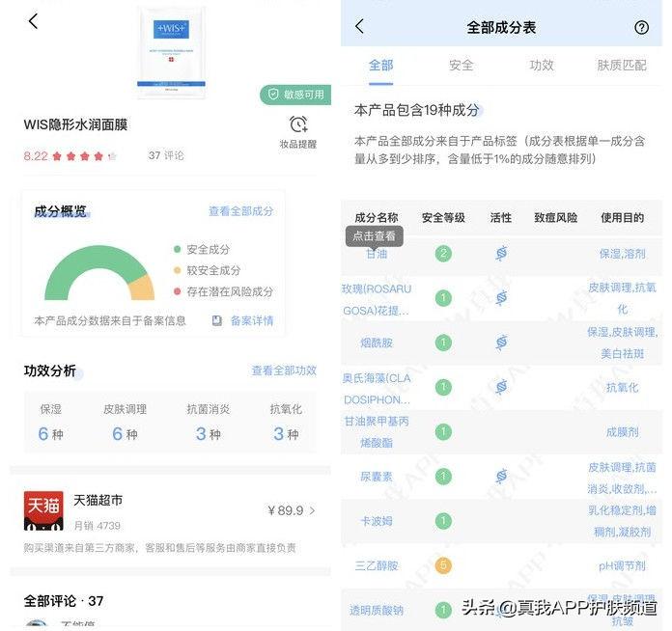Tap the WIS mask product image
The image size is (672, 631).
pyautogui.click(x=172, y=51)
